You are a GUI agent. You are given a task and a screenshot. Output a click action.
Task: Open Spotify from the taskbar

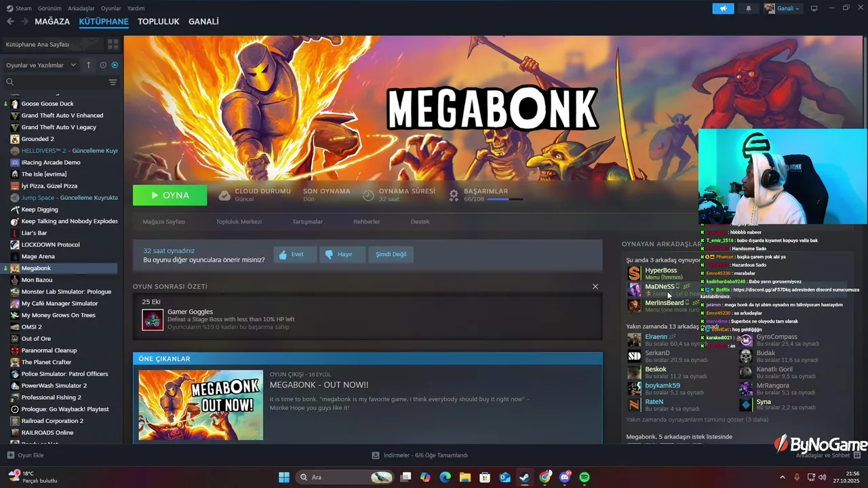(x=585, y=477)
